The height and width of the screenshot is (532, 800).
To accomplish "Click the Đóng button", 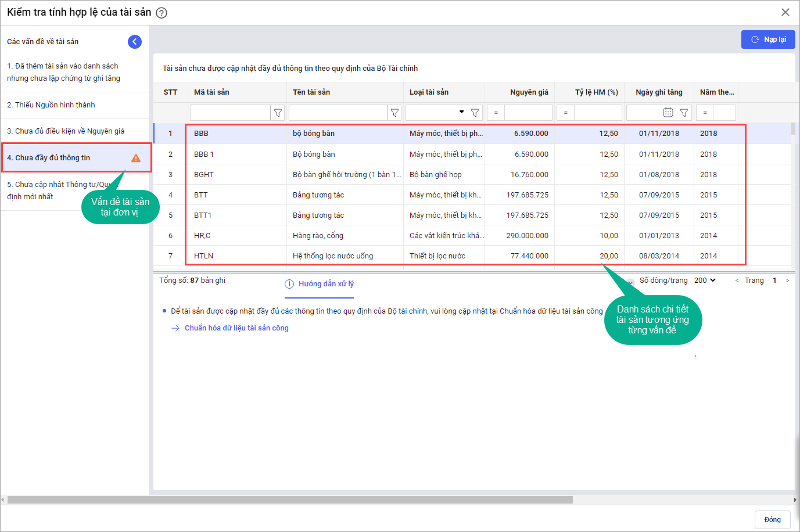I will click(772, 520).
